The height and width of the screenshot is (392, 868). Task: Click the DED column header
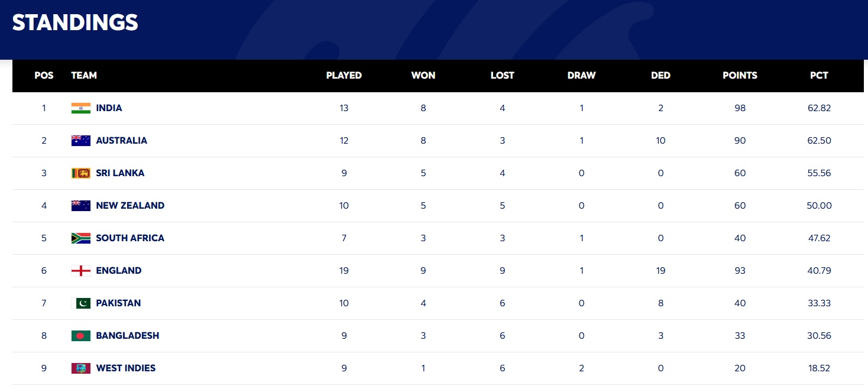coord(660,76)
